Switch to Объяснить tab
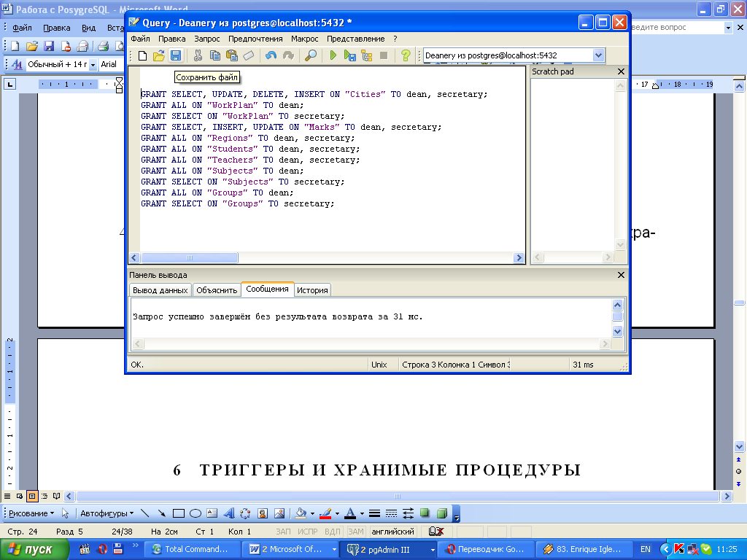Screen dimensions: 747x560 coord(217,290)
